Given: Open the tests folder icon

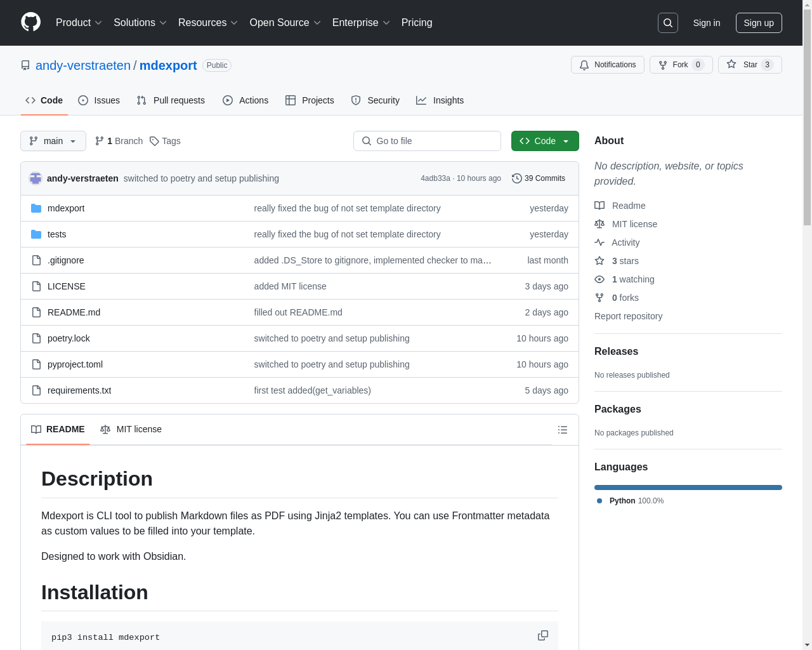Looking at the screenshot, I should pos(36,234).
